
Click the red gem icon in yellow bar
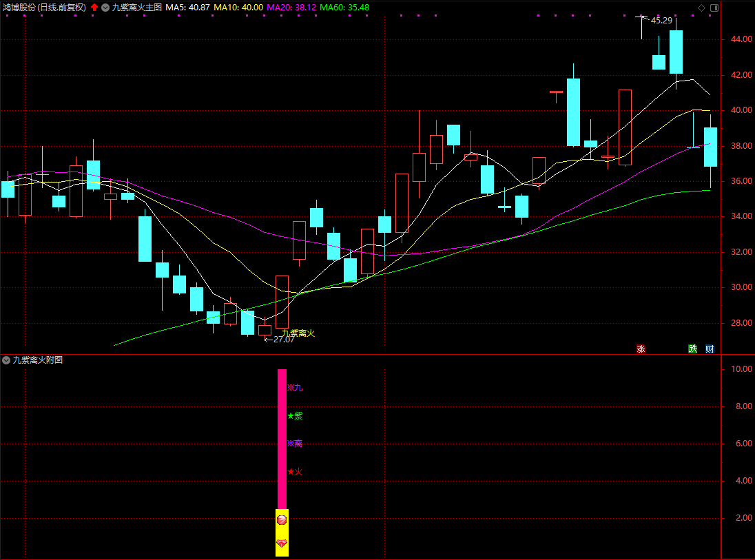282,543
